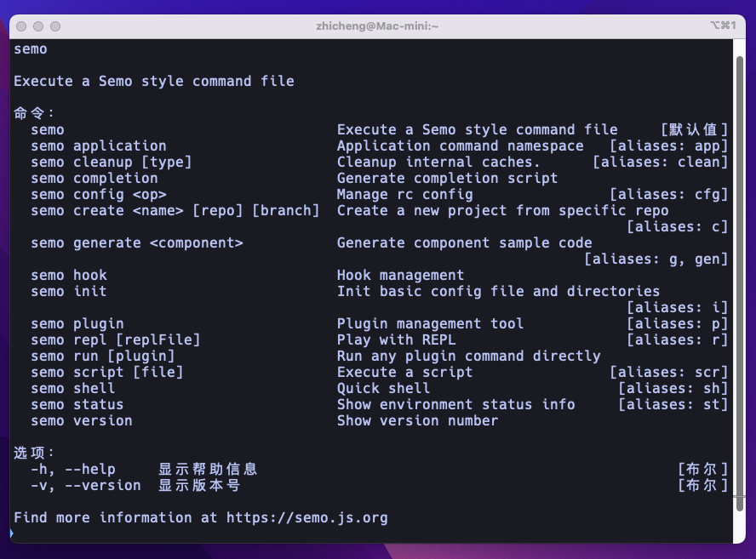Click the 'semo plugin' command
The image size is (756, 559).
pos(77,323)
